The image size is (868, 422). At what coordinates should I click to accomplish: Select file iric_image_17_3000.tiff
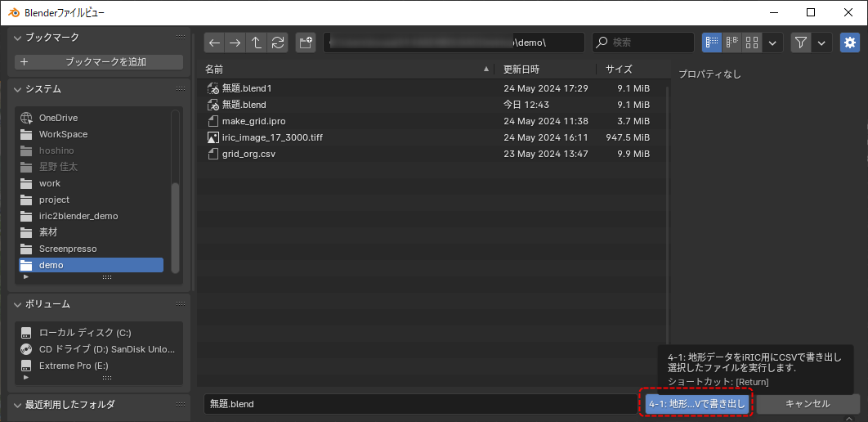coord(433,137)
